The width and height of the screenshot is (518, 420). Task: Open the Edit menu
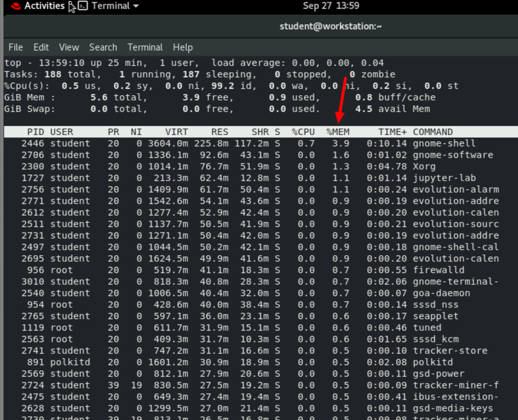(x=41, y=47)
